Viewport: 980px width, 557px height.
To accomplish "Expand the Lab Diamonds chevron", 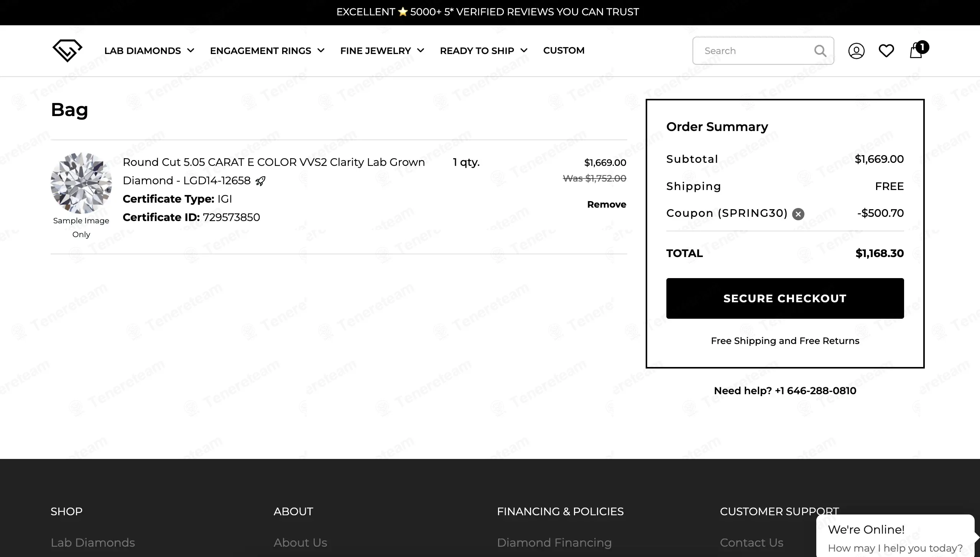I will [191, 51].
